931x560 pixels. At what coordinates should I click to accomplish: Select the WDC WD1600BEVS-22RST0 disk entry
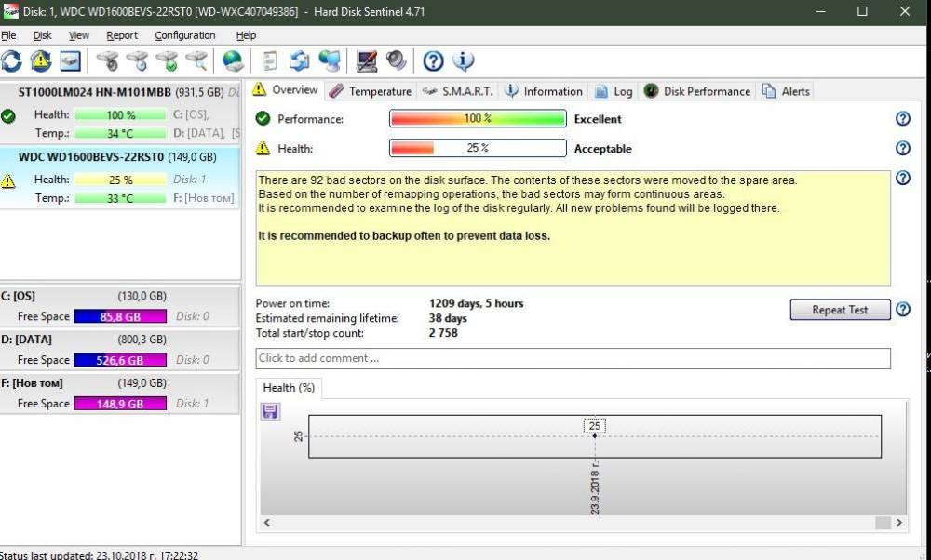[x=120, y=178]
